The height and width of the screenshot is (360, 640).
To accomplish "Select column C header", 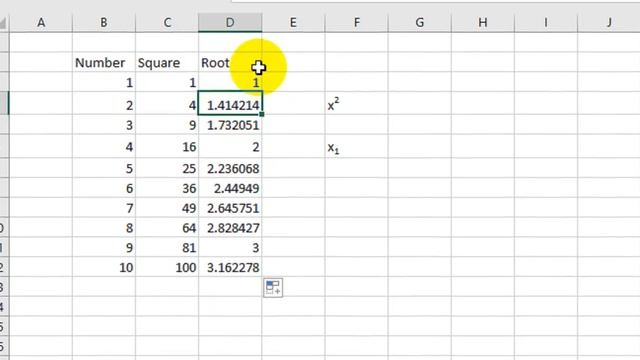I will tap(167, 22).
